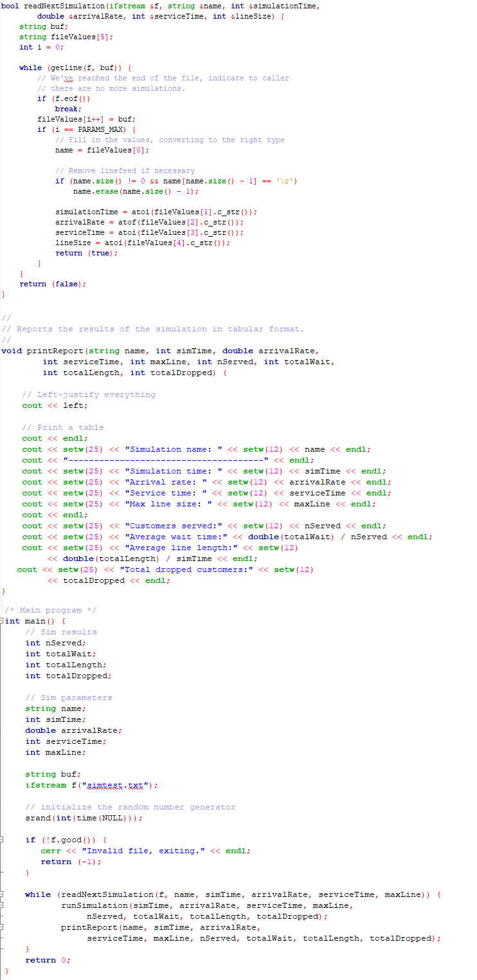The image size is (477, 980).
Task: Collapse fold marker beside the while readNextSimulation loop
Action: [2, 894]
